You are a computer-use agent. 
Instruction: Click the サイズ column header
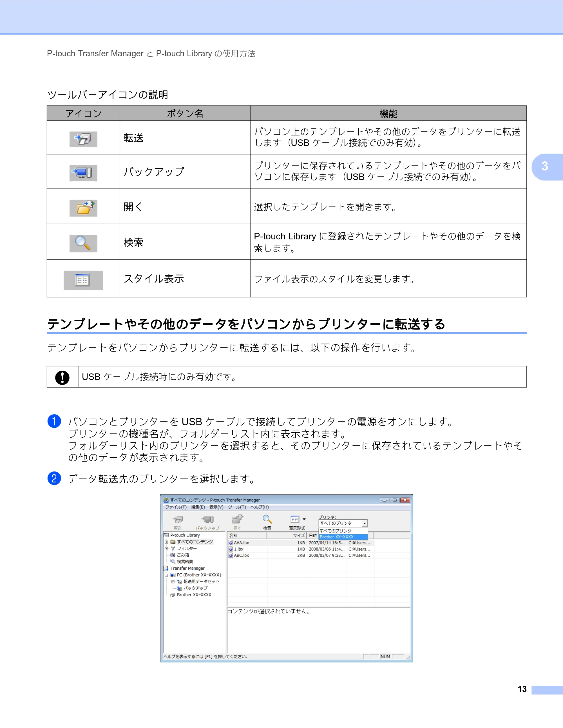coord(287,536)
